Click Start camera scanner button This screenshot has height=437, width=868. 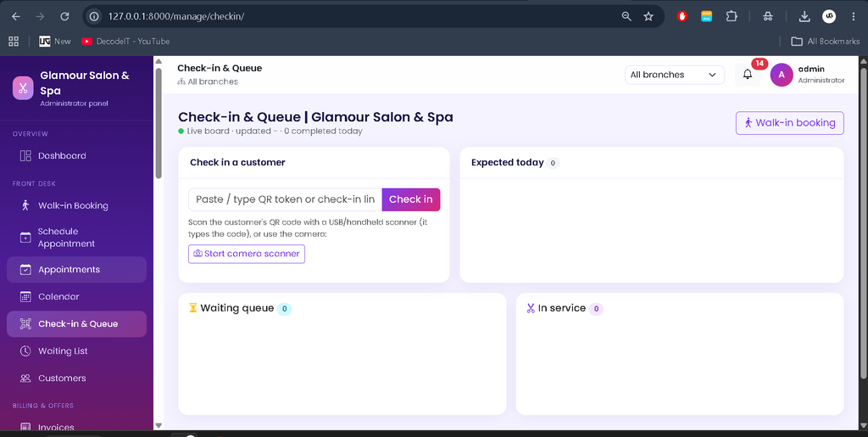(x=247, y=254)
